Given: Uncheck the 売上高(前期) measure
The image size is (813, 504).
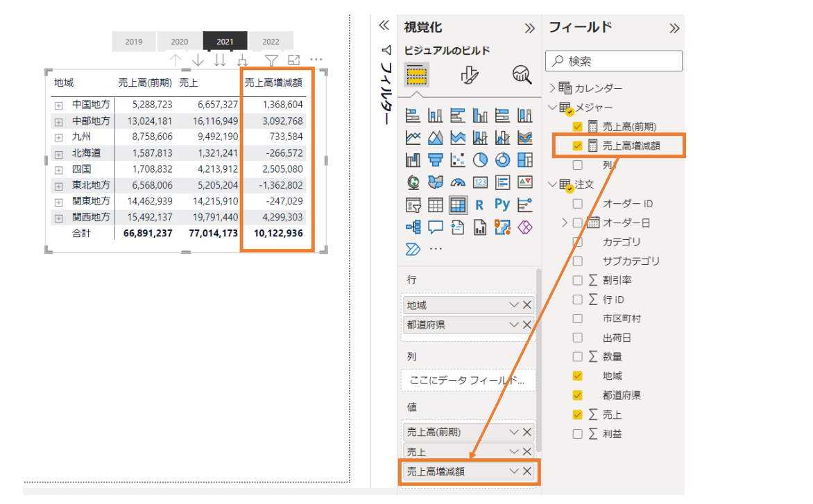Looking at the screenshot, I should coord(578,127).
